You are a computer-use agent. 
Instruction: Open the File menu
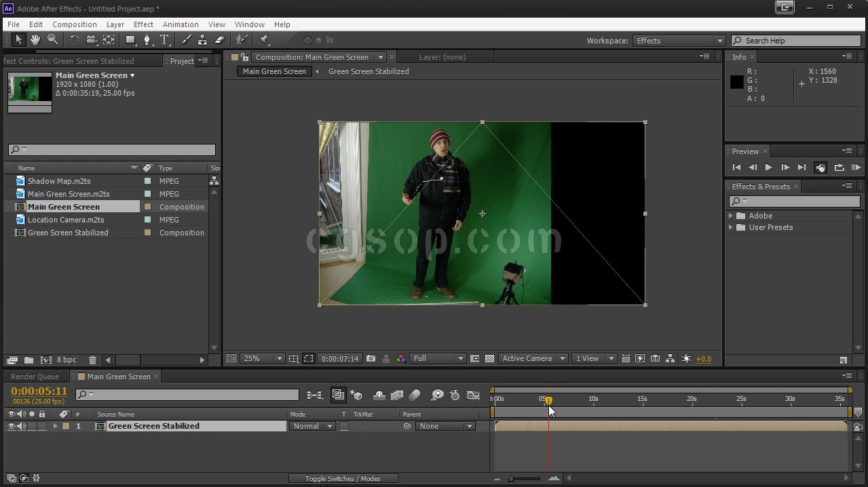click(x=14, y=24)
